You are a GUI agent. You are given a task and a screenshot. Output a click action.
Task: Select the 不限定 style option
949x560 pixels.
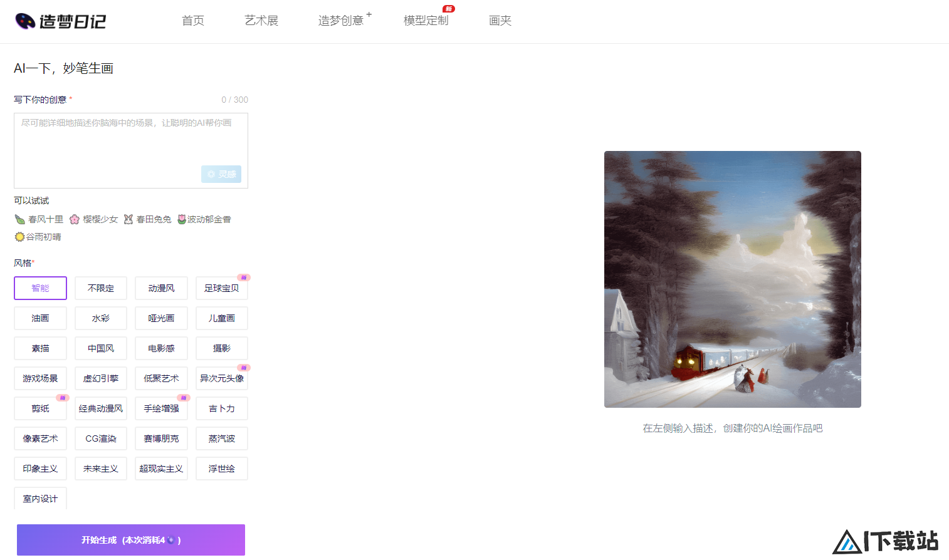coord(101,288)
